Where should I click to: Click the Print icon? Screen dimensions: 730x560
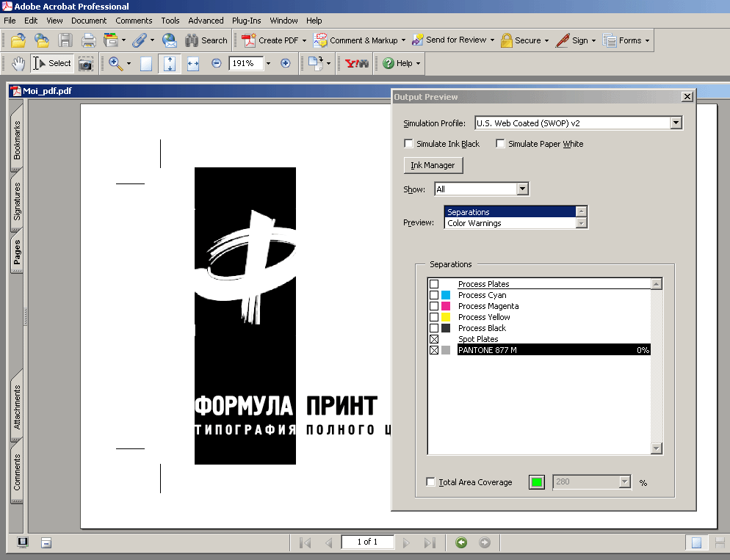pyautogui.click(x=88, y=40)
